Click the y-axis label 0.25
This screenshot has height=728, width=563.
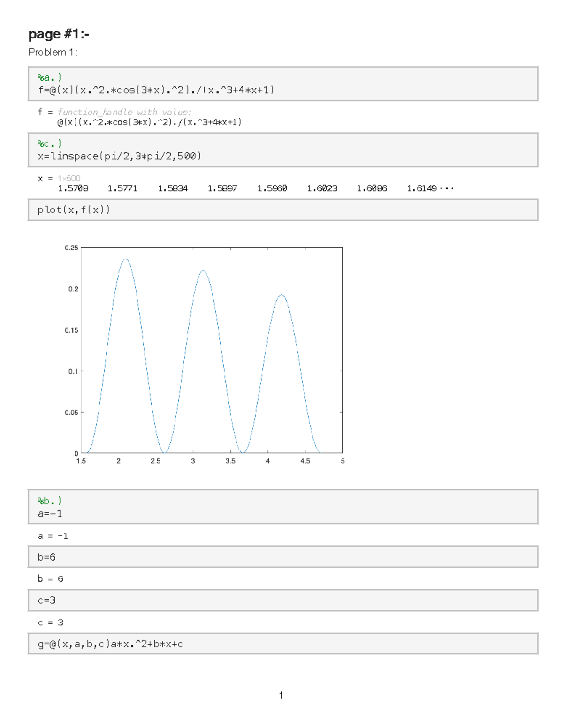pos(71,248)
